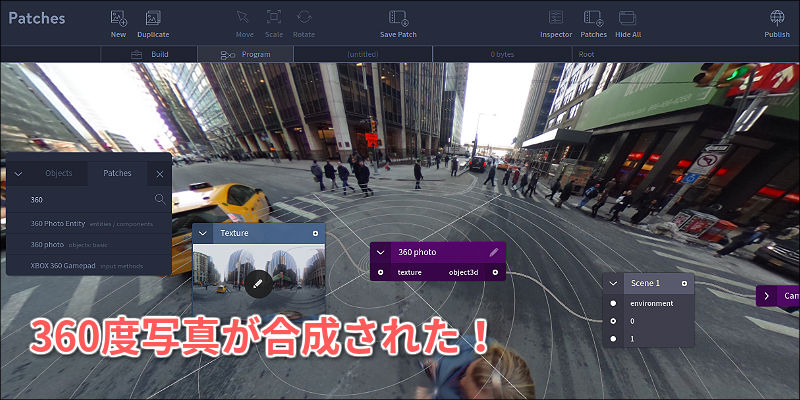The image size is (800, 400).
Task: Select 360 Photo Entity result
Action: 89,223
